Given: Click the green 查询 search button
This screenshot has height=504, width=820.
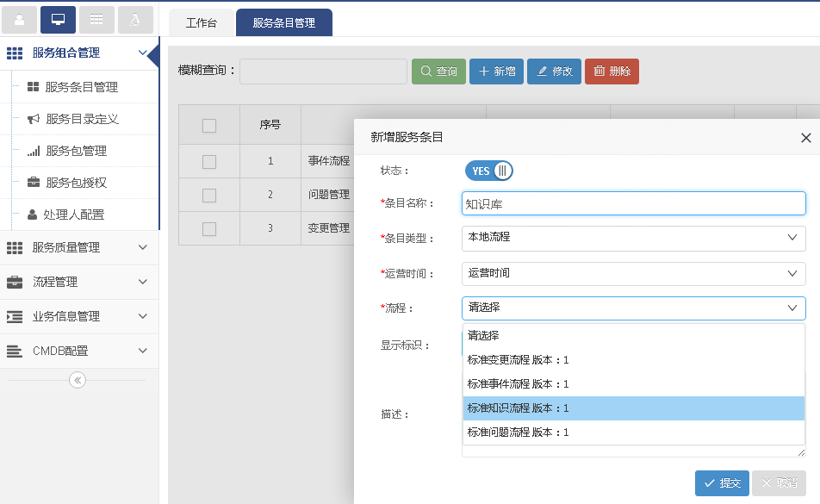Looking at the screenshot, I should tap(438, 72).
